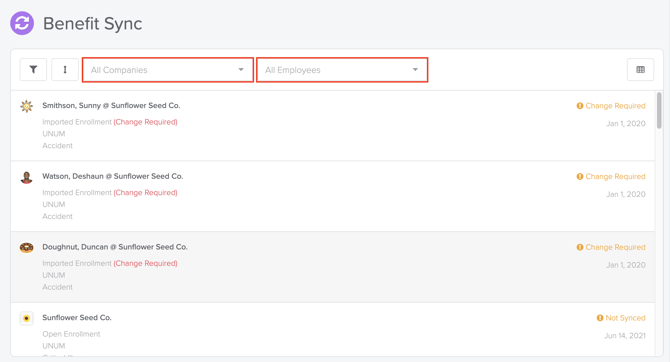Open Smithson, Sunny @ Sunflower Seed Co. row
This screenshot has width=670, height=362.
332,126
